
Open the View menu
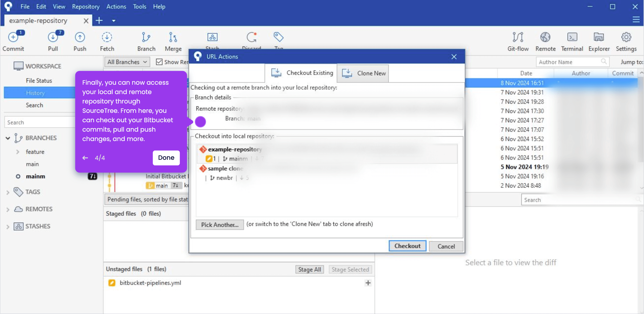click(x=59, y=6)
